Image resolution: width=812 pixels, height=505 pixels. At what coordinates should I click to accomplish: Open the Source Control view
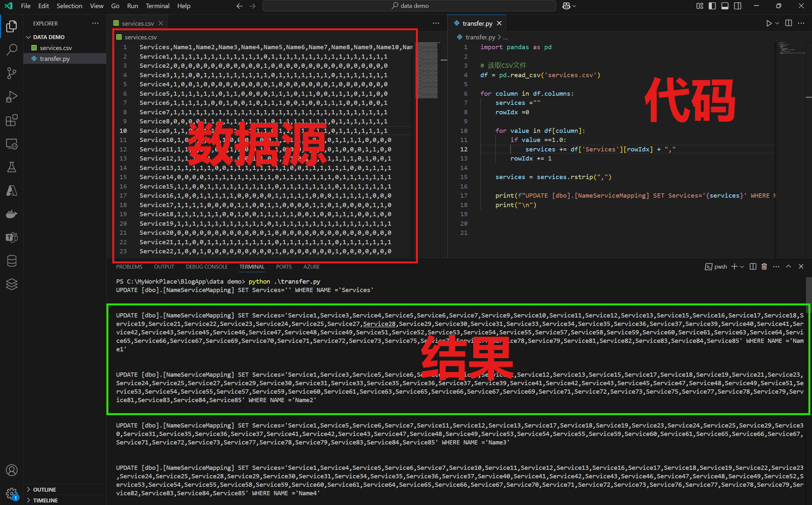[x=12, y=73]
